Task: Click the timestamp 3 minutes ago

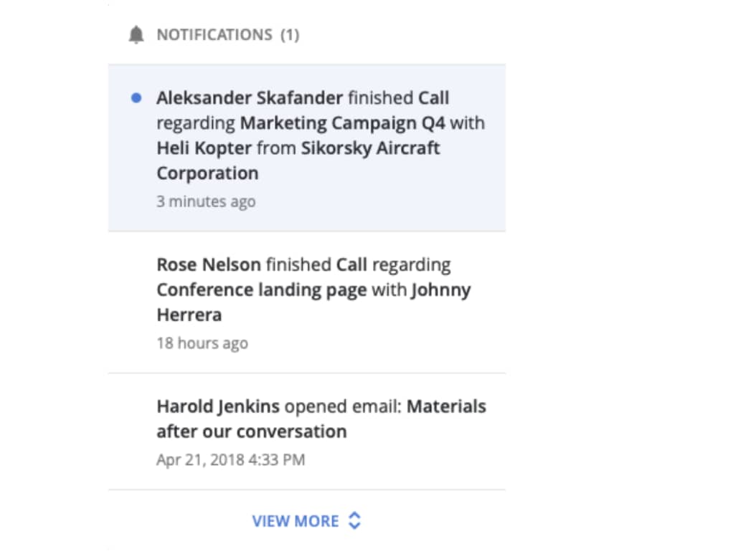Action: click(x=206, y=201)
